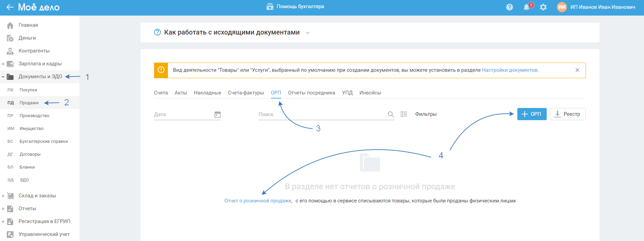Close the yellow notification banner

tap(577, 70)
